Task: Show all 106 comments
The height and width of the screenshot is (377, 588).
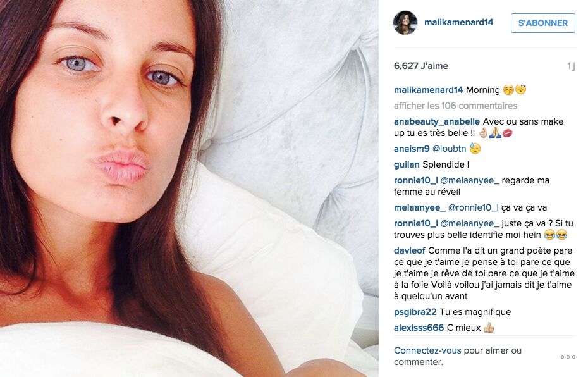Action: tap(455, 106)
